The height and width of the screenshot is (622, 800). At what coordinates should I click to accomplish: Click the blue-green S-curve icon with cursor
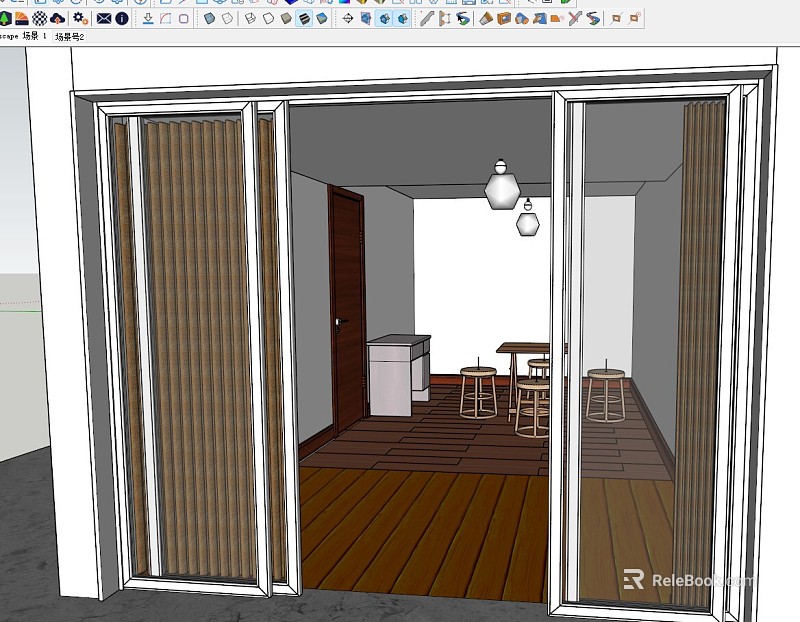[x=463, y=19]
